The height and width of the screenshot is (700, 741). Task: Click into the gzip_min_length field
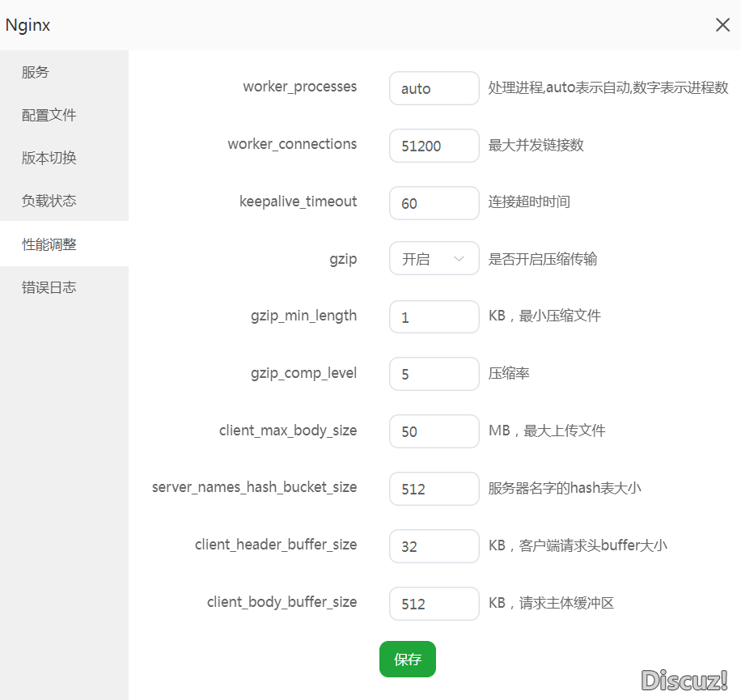[434, 317]
